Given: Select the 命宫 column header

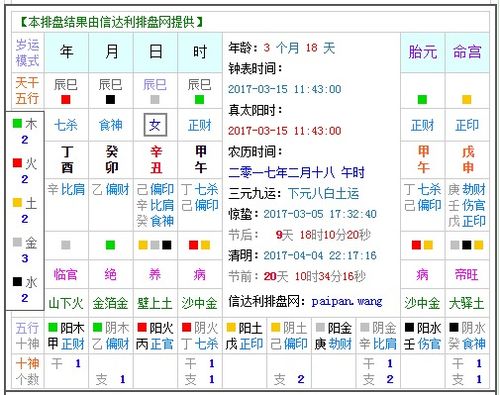Looking at the screenshot, I should pos(467,52).
